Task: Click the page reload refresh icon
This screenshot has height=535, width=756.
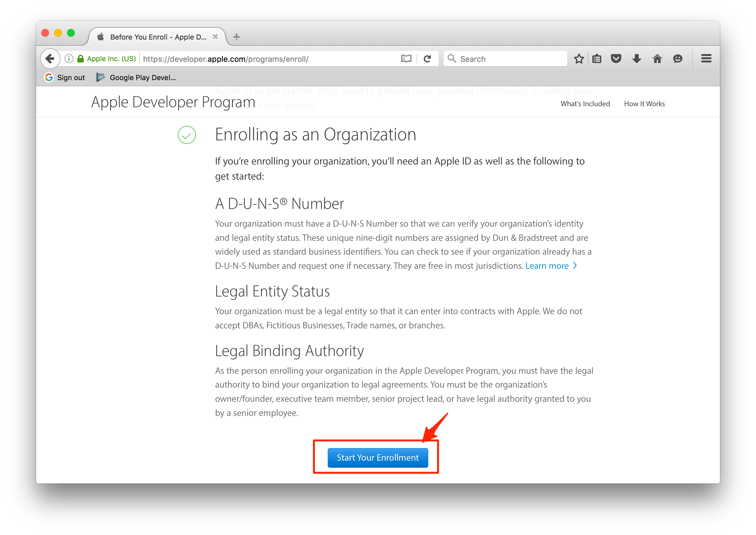Action: [x=427, y=59]
